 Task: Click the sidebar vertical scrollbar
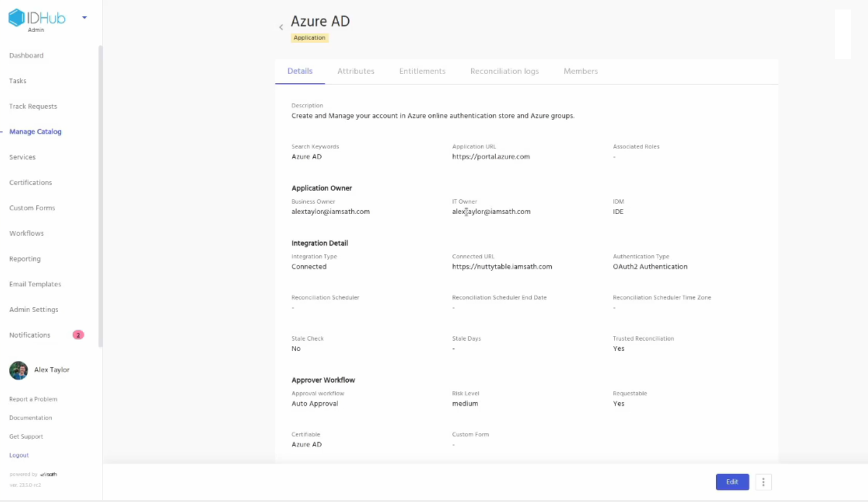click(100, 196)
